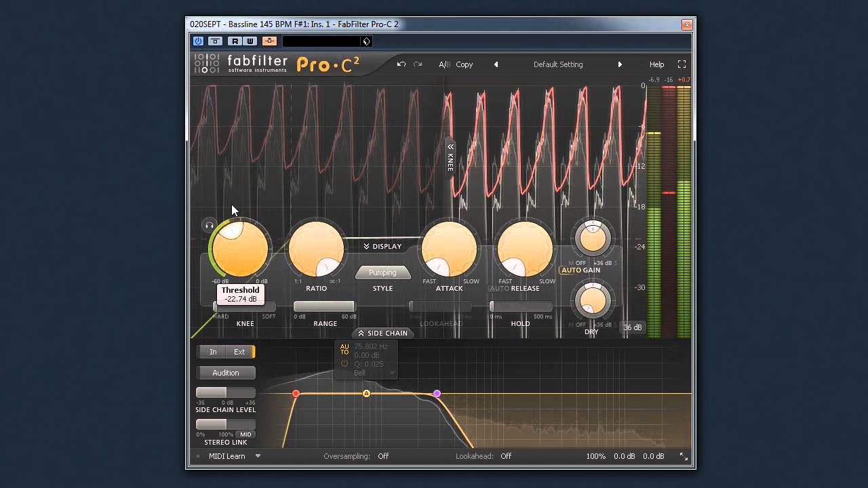Screen dimensions: 868x488
Task: Collapse the DISPLAY section
Action: pyautogui.click(x=382, y=246)
